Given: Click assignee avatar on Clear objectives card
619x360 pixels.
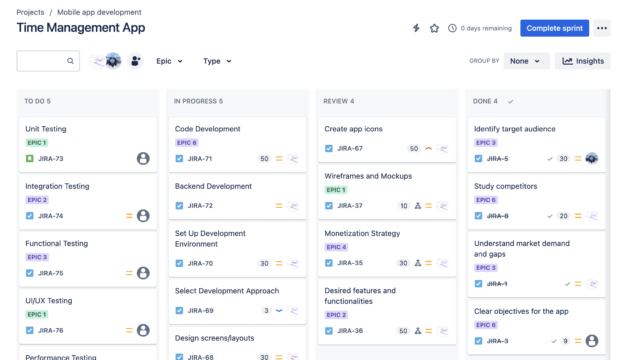Looking at the screenshot, I should tap(591, 341).
